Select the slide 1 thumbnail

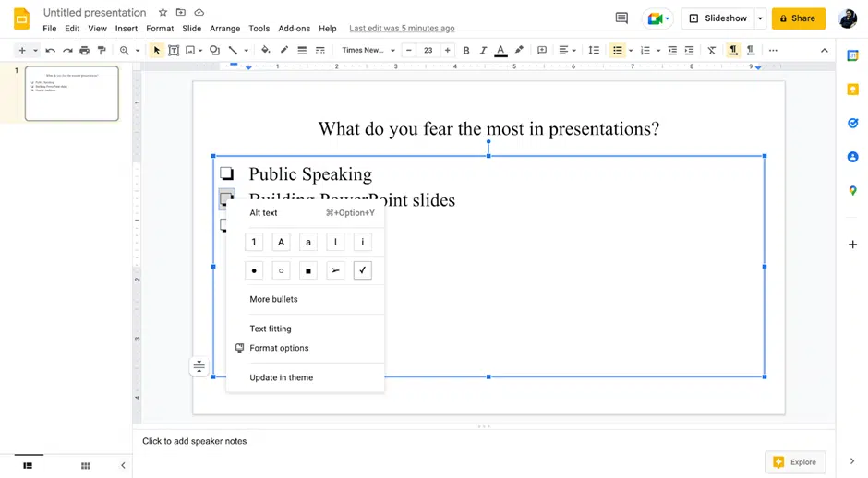(71, 93)
